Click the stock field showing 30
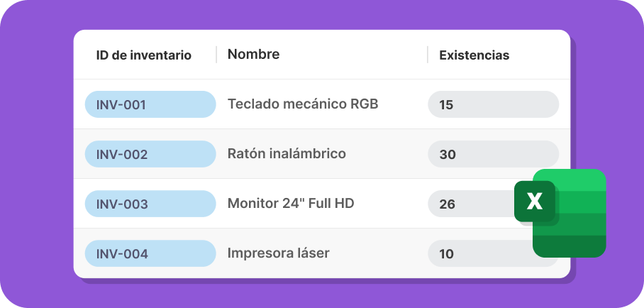Image resolution: width=644 pixels, height=308 pixels. coord(493,154)
